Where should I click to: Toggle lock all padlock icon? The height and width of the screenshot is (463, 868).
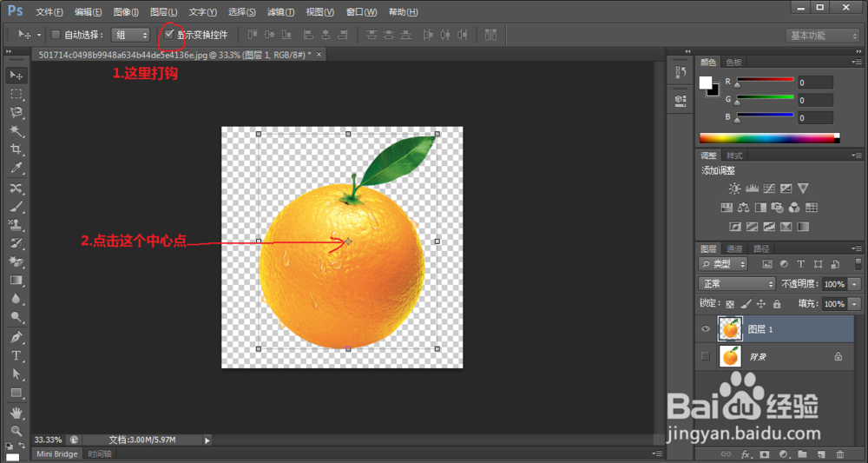(x=777, y=303)
